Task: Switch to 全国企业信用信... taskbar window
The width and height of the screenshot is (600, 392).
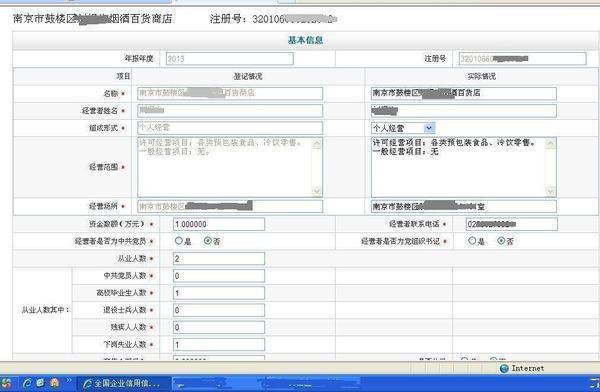Action: pos(124,384)
